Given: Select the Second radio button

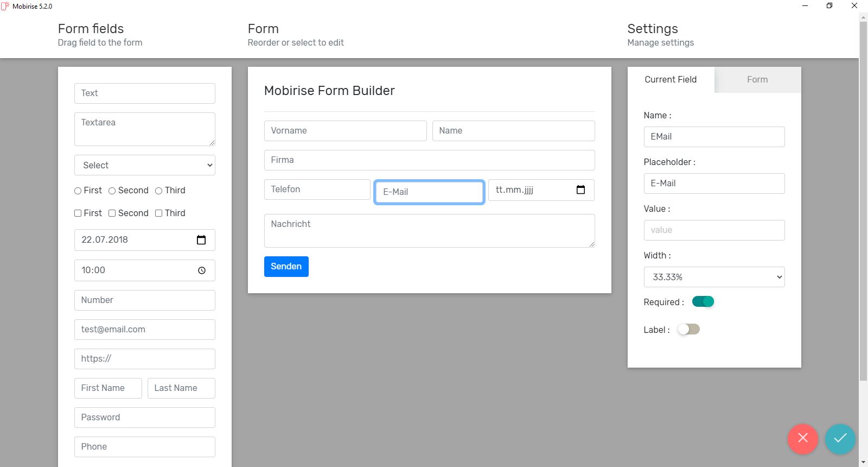Looking at the screenshot, I should 112,191.
